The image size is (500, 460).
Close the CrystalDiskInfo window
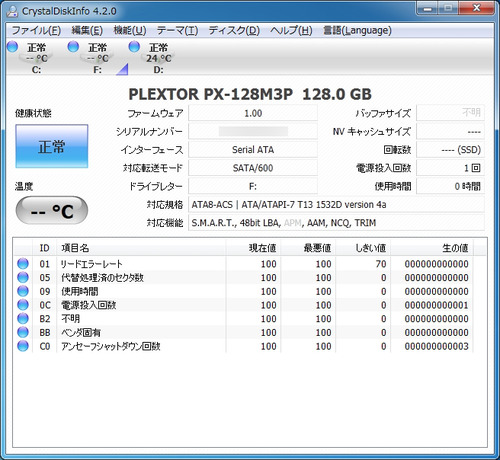click(x=476, y=8)
